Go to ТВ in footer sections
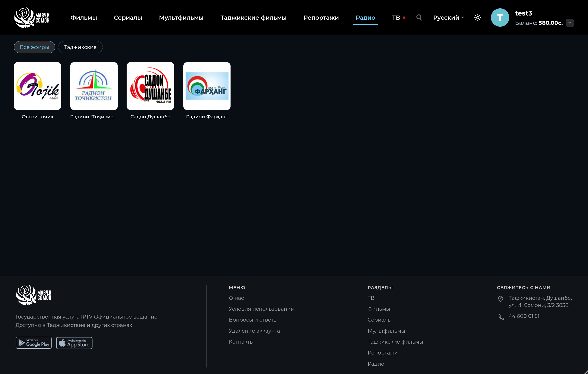Screen dimensions: 588x374 pyautogui.click(x=371, y=298)
